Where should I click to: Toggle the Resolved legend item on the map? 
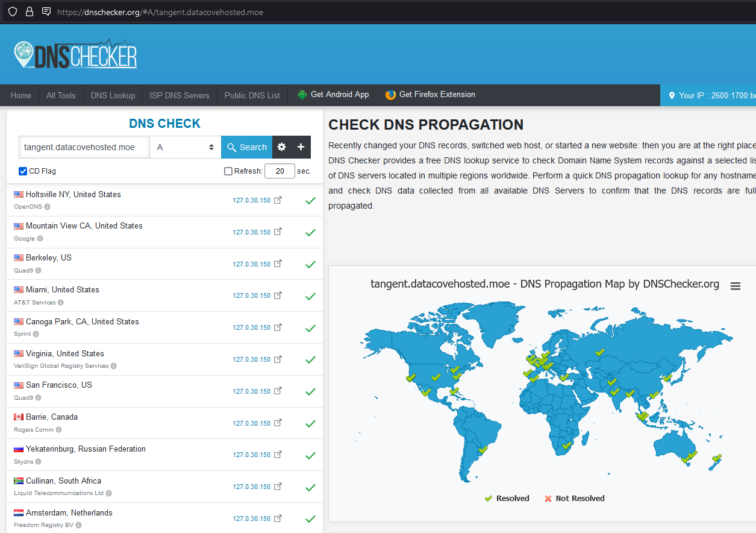(507, 499)
